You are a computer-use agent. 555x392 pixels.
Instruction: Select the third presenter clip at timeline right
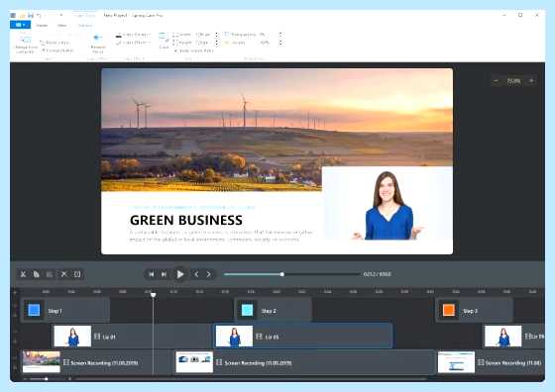coord(514,337)
